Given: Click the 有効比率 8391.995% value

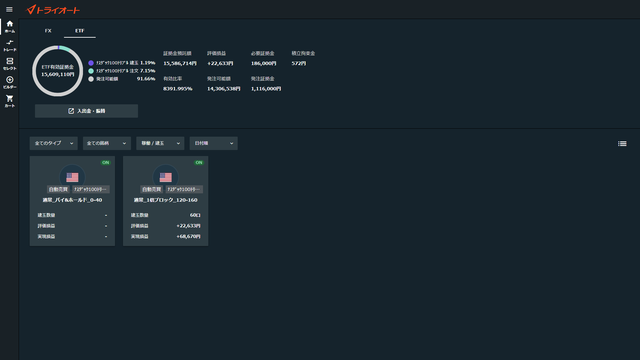Looking at the screenshot, I should click(x=178, y=89).
